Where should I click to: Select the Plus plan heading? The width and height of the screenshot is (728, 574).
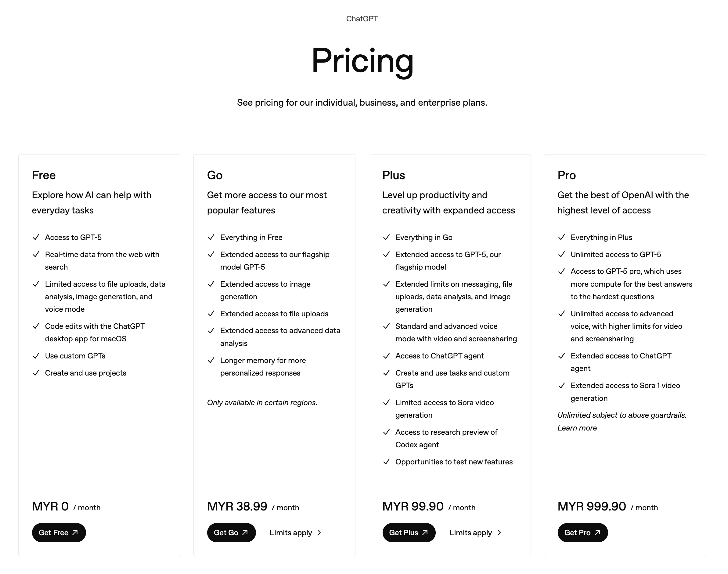click(x=394, y=175)
